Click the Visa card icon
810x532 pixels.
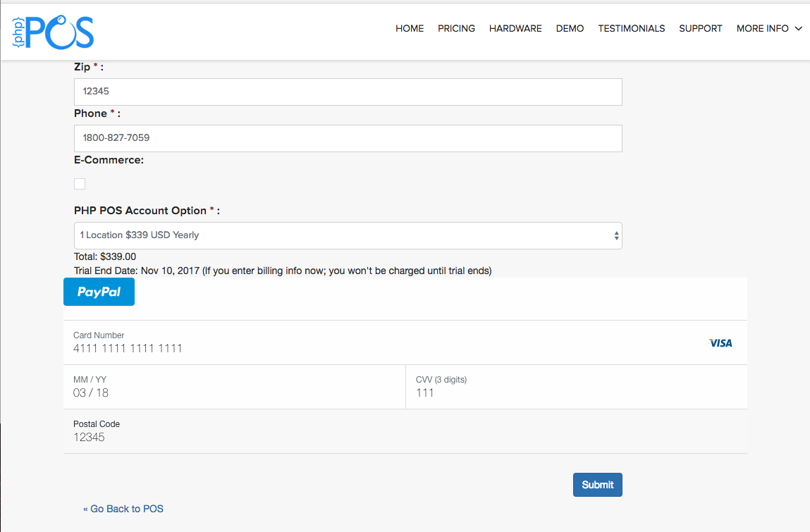click(720, 343)
